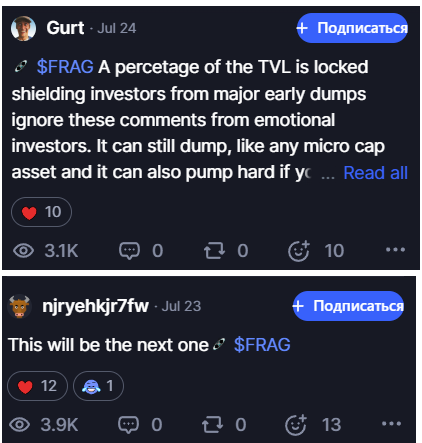Toggle laughing emoji reaction with 1
This screenshot has width=422, height=443.
98,386
